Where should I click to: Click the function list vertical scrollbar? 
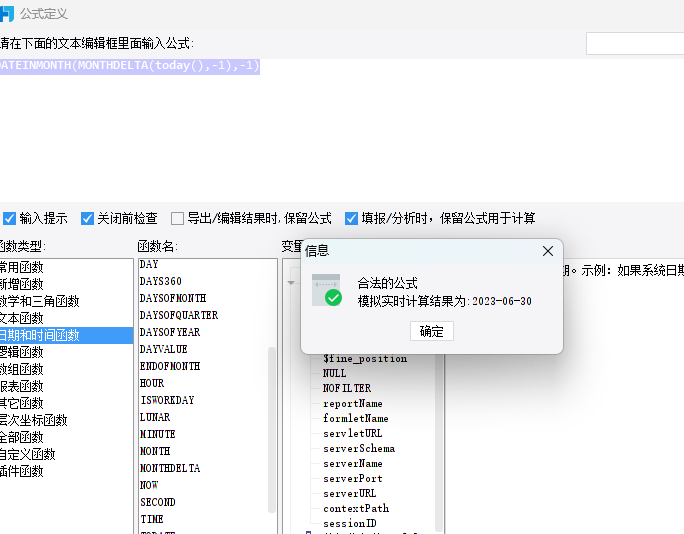pos(271,430)
